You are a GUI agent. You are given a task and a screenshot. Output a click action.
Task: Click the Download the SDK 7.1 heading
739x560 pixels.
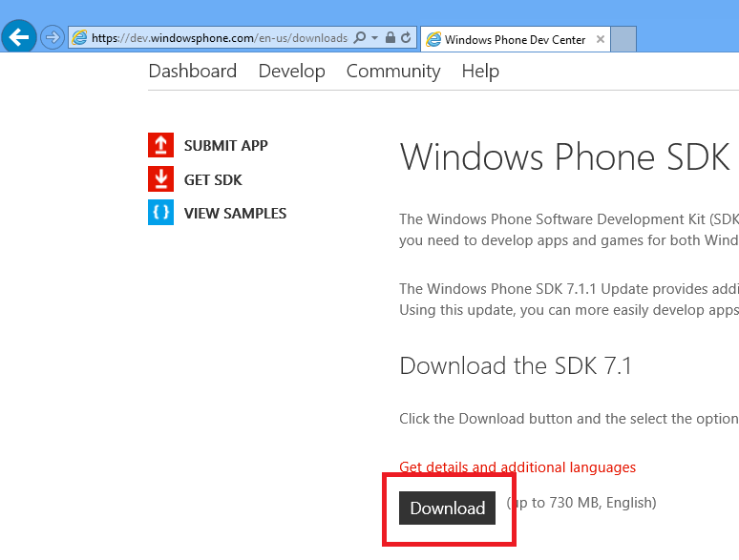[x=516, y=366]
